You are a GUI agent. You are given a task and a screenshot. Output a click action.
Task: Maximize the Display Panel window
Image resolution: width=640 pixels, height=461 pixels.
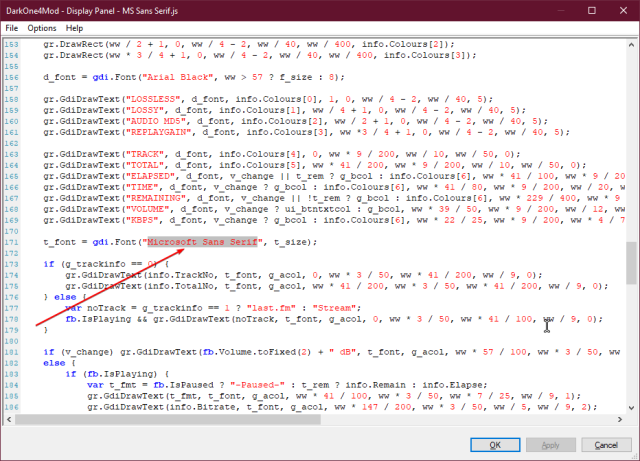[591, 11]
